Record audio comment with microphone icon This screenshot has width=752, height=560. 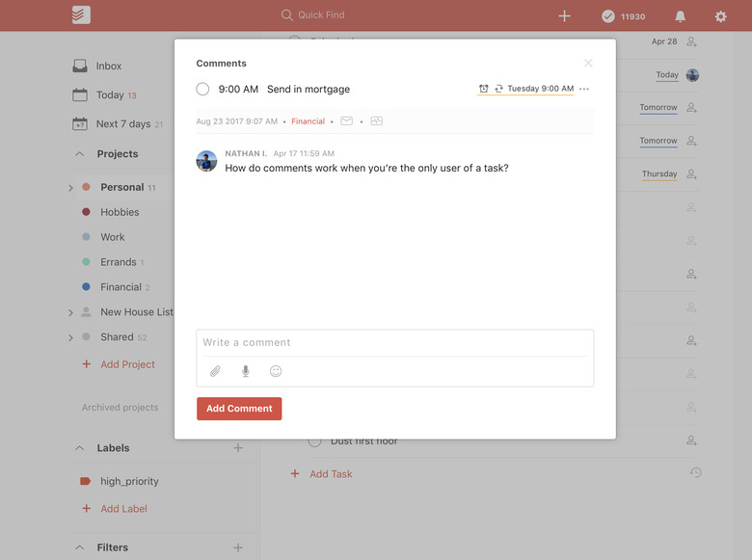tap(246, 371)
